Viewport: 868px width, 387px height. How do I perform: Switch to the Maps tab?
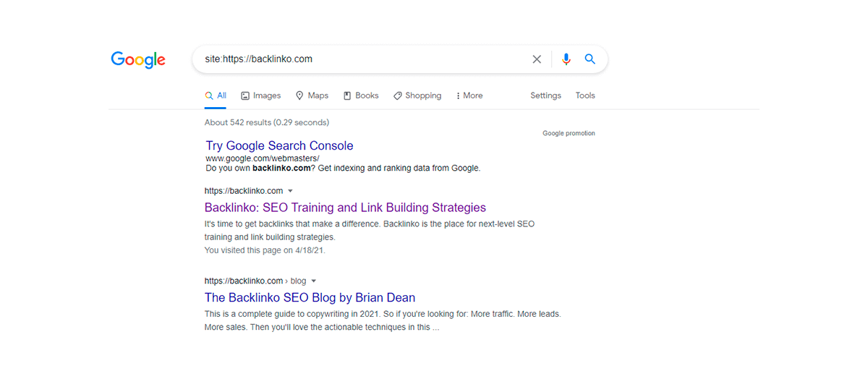click(312, 95)
